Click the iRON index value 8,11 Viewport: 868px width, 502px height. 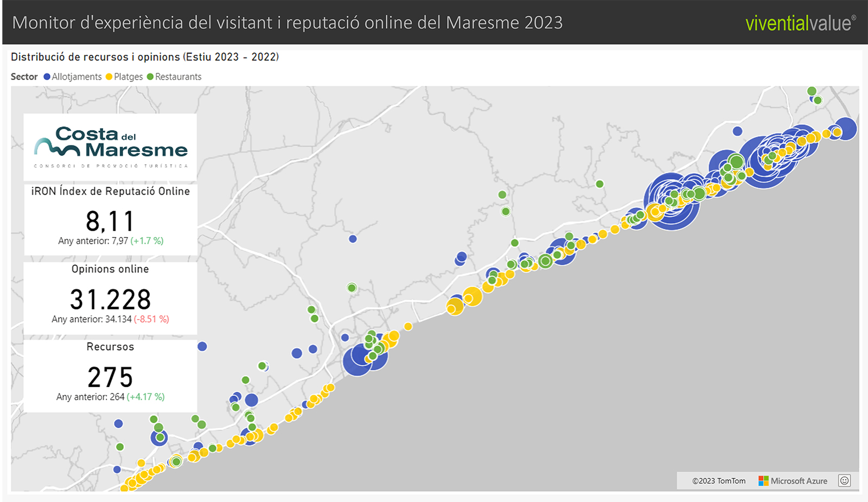tap(110, 221)
